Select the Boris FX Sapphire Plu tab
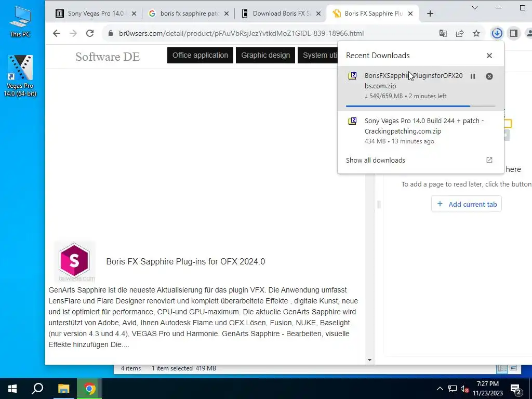The width and height of the screenshot is (532, 399). click(x=373, y=14)
